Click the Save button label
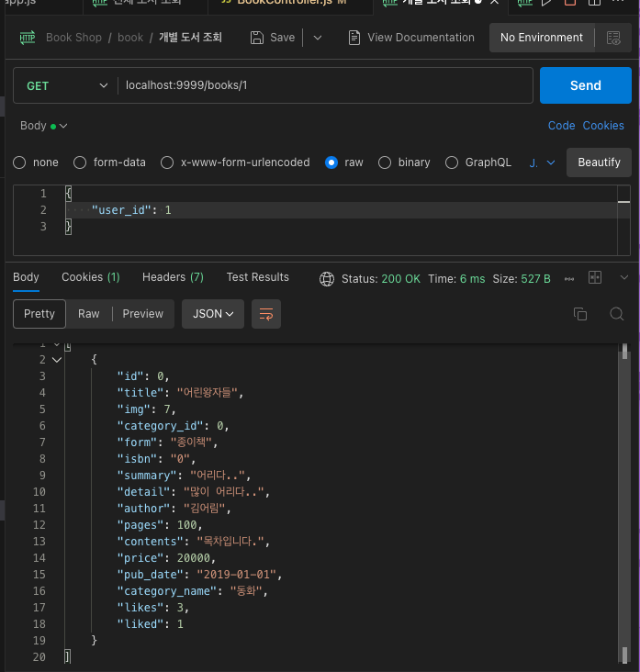The image size is (640, 672). point(283,38)
